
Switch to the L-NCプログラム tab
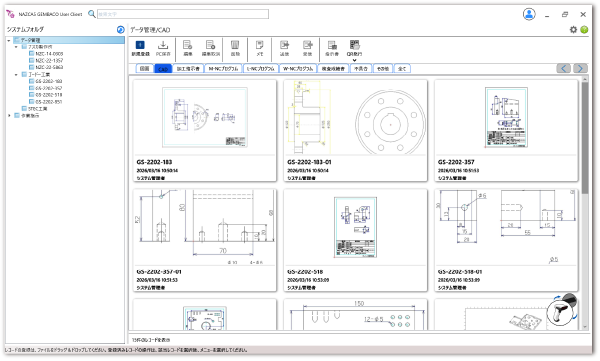[x=261, y=69]
